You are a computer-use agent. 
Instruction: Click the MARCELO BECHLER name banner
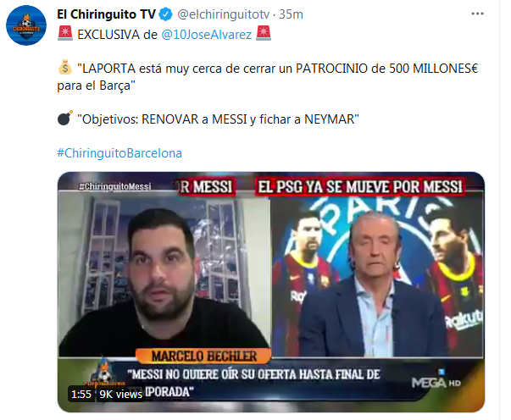tap(203, 356)
